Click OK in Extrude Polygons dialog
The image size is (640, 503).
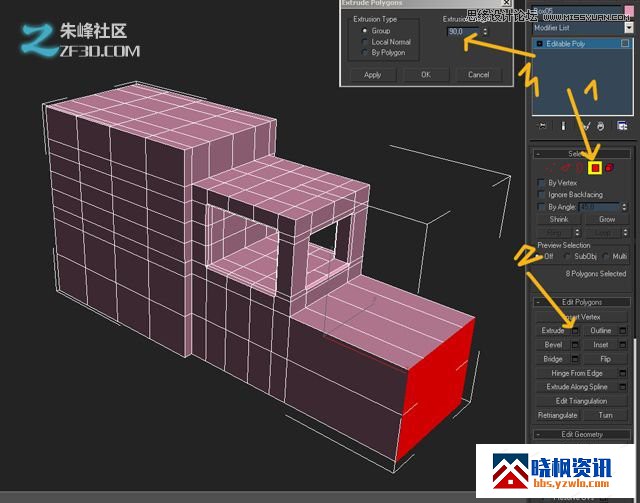tap(426, 75)
